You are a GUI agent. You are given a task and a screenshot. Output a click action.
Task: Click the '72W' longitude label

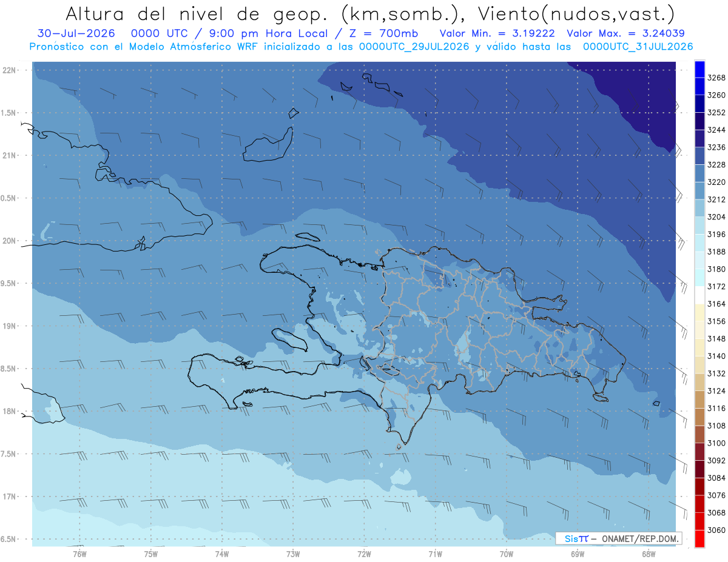tap(364, 554)
